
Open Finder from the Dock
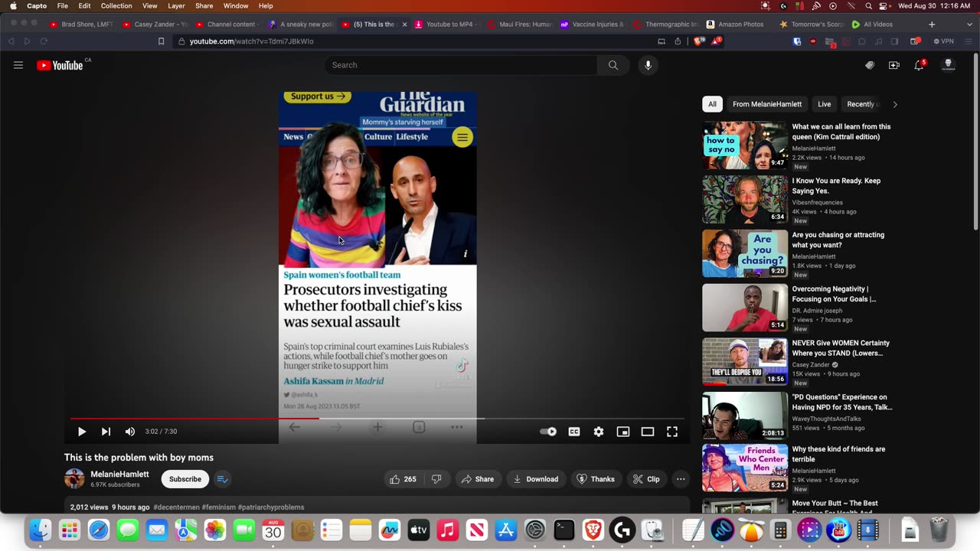click(x=41, y=530)
